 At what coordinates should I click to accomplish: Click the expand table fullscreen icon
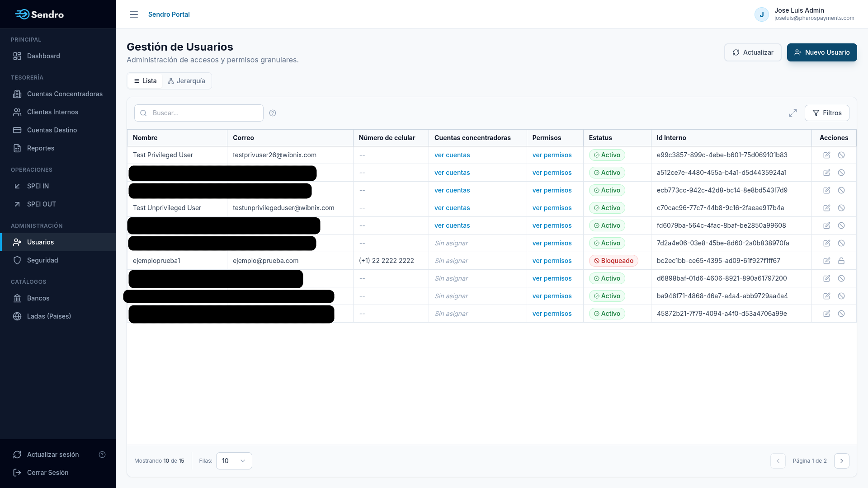coord(793,113)
